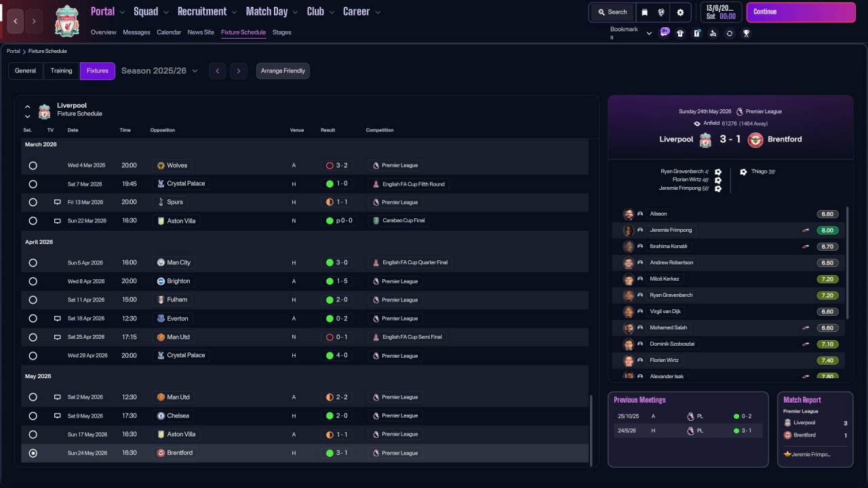Click the scouting magnifier bookmark icon
This screenshot has width=868, height=488.
coord(713,33)
